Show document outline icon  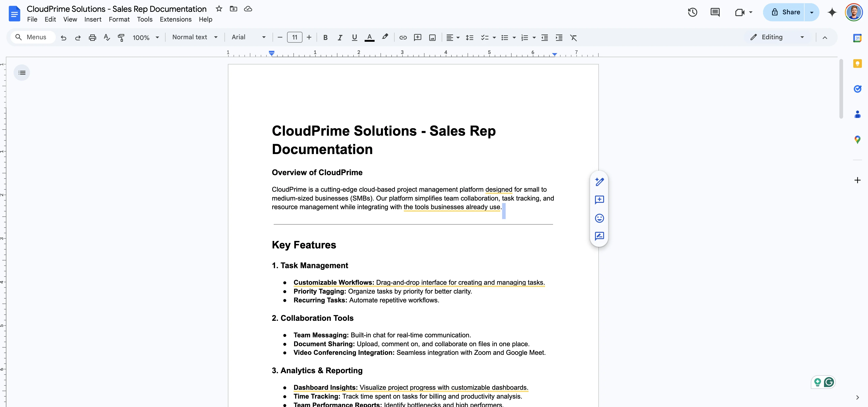point(22,73)
